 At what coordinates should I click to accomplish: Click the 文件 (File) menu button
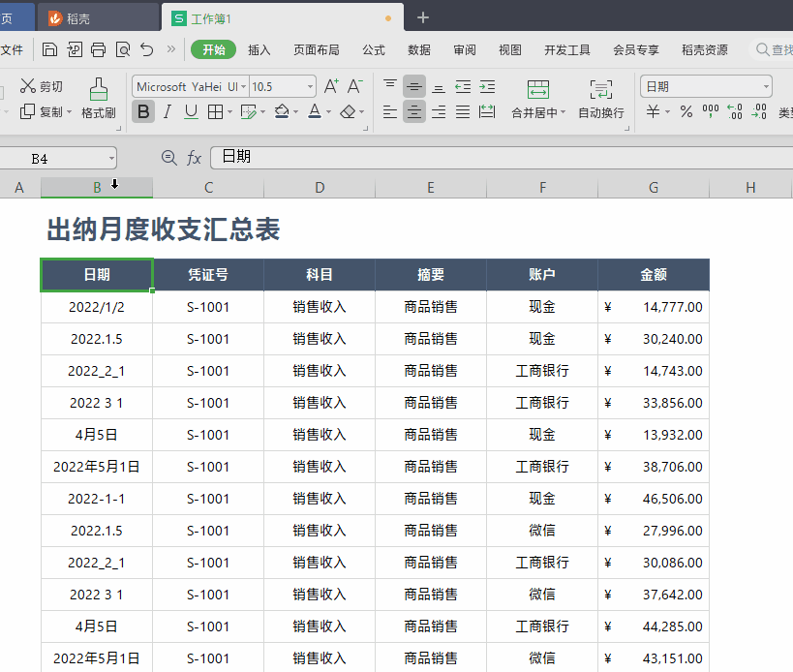click(12, 50)
